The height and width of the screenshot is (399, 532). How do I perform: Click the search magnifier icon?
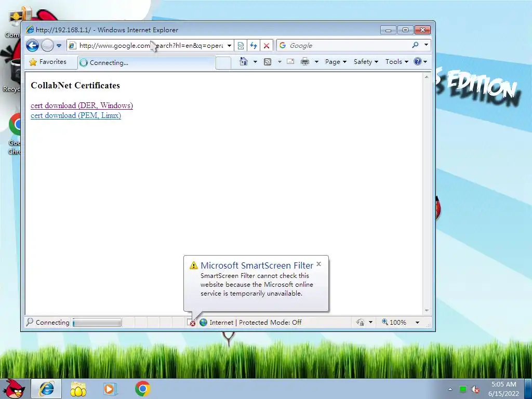click(415, 45)
